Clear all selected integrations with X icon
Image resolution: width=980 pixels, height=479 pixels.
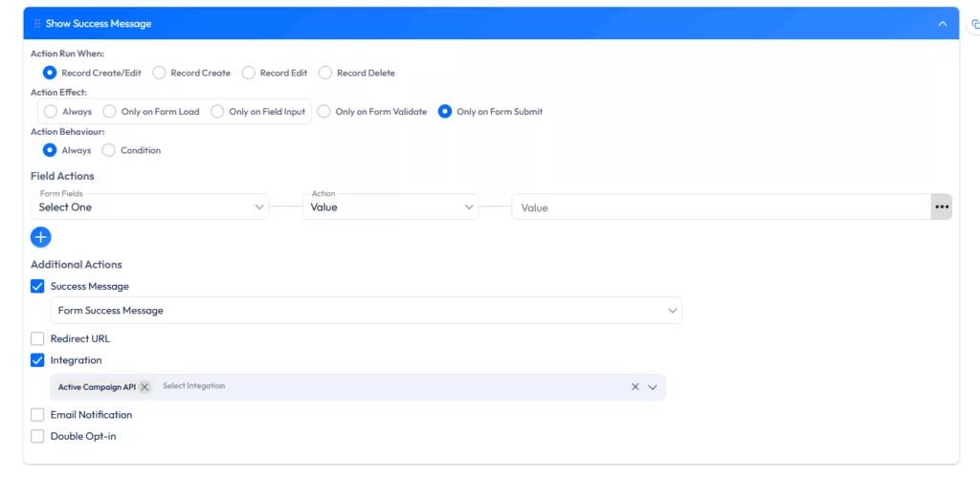(635, 387)
